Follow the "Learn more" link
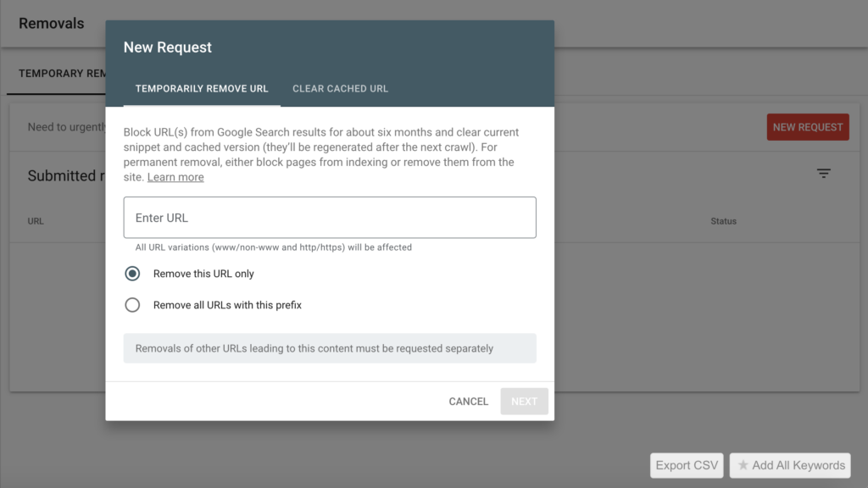The height and width of the screenshot is (488, 868). coord(175,177)
